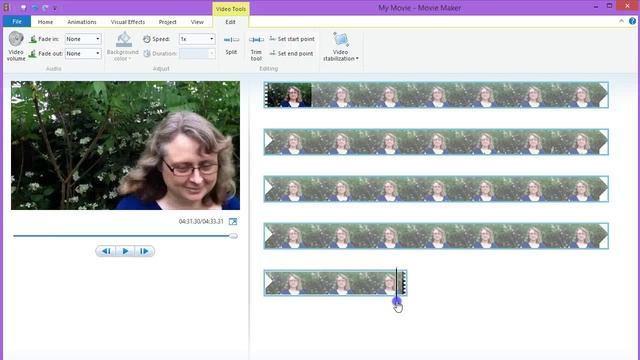Click the Next frame button
The height and width of the screenshot is (360, 640).
144,251
